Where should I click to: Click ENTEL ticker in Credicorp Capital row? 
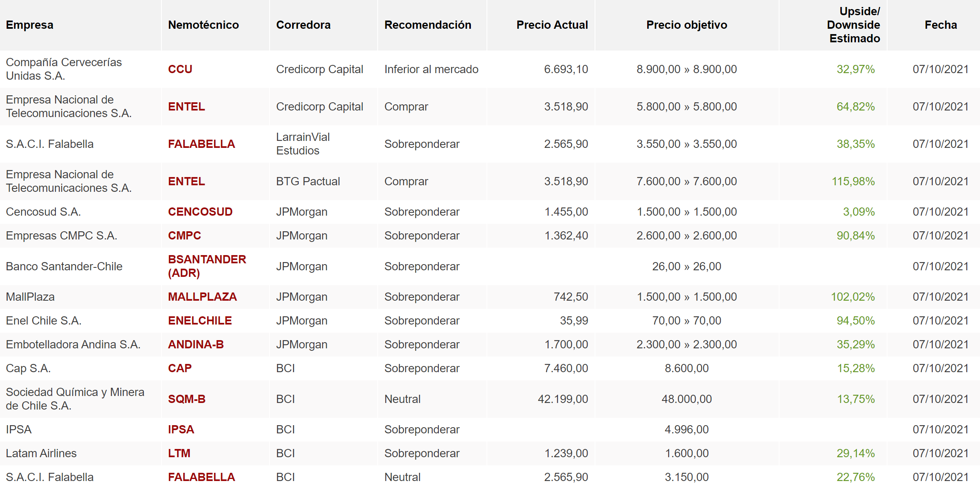tap(186, 106)
